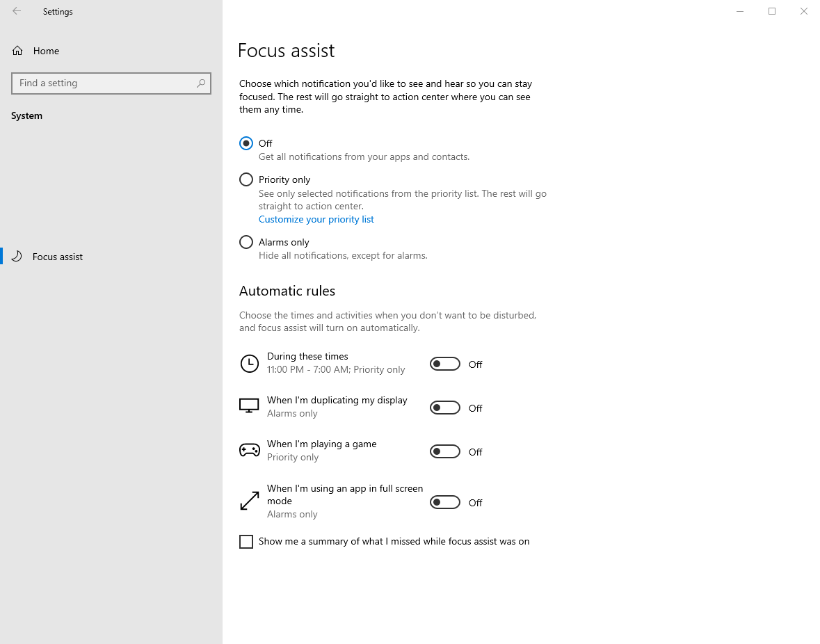This screenshot has width=820, height=644.
Task: Check the summary of what I missed box
Action: click(x=246, y=542)
